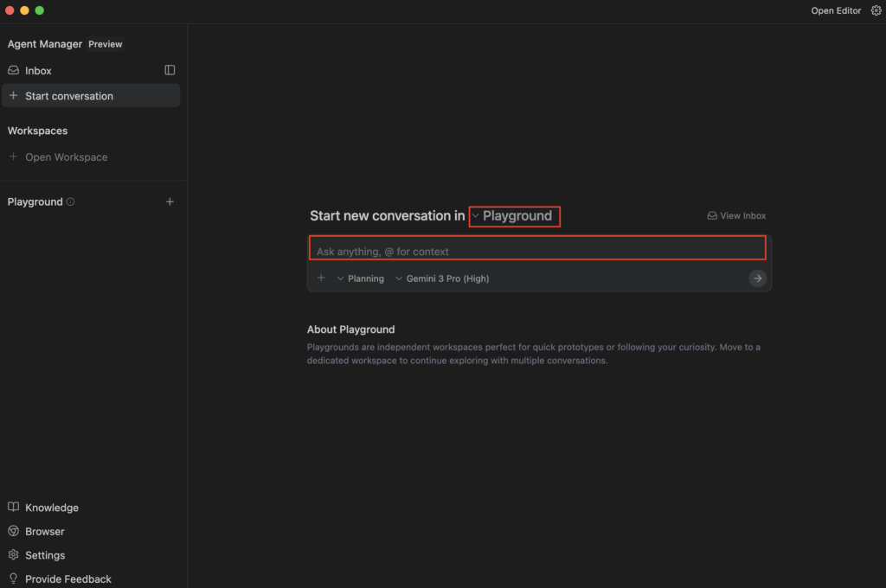The height and width of the screenshot is (588, 886).
Task: Open Knowledge from the sidebar
Action: 51,508
